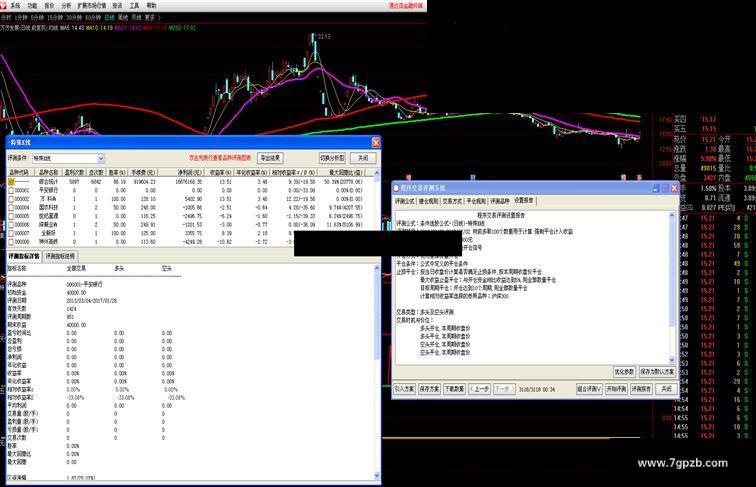The image size is (756, 487).
Task: Open the 交易方式 tab
Action: coord(452,201)
